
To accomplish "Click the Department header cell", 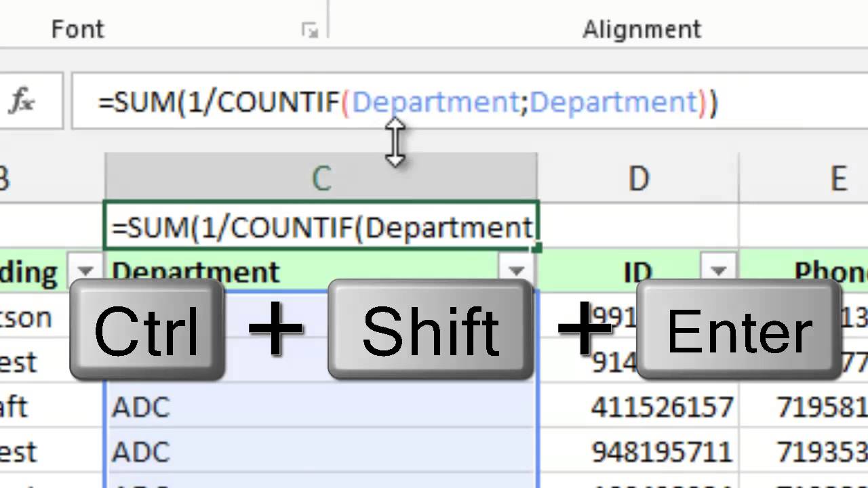I will (x=321, y=271).
